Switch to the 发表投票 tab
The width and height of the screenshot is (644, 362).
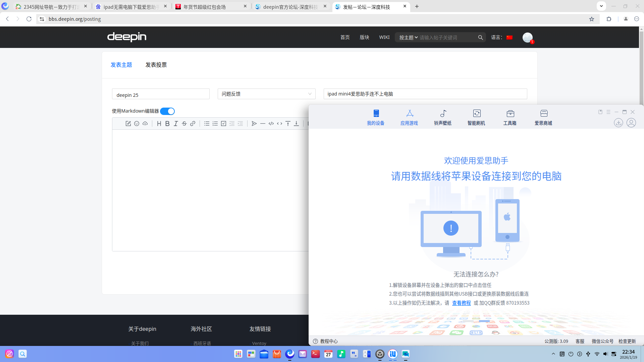tap(156, 65)
